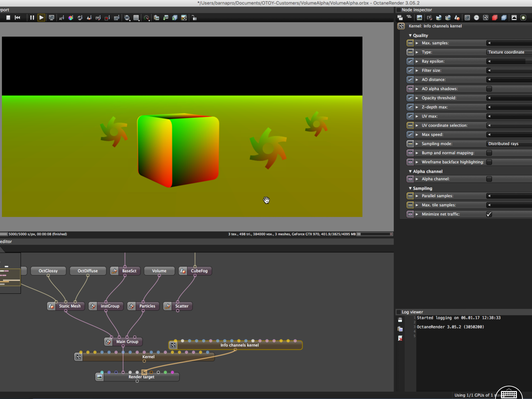Open the camera node icon in inspector
Viewport: 532px width, 399px height.
tap(430, 18)
